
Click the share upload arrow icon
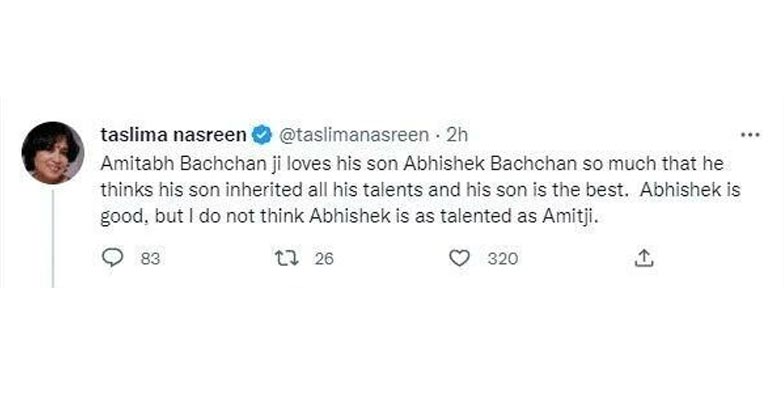644,259
